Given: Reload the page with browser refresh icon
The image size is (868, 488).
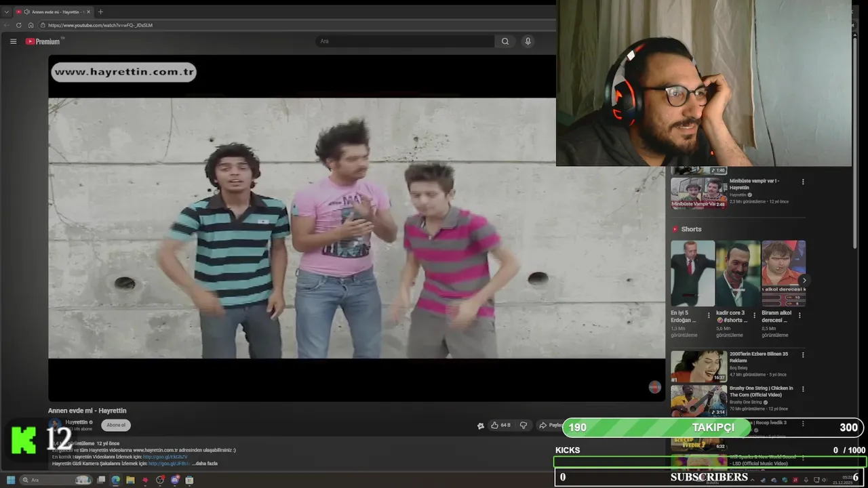Looking at the screenshot, I should point(18,25).
